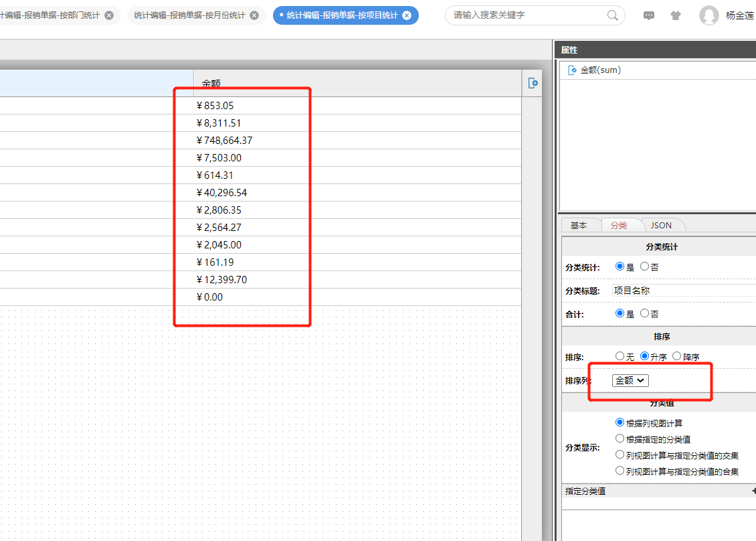Choose 升序 ascending sorting

tap(644, 356)
